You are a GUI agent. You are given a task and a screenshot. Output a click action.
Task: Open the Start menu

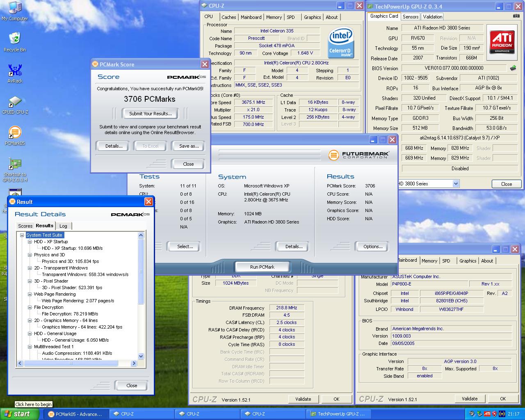point(20,414)
